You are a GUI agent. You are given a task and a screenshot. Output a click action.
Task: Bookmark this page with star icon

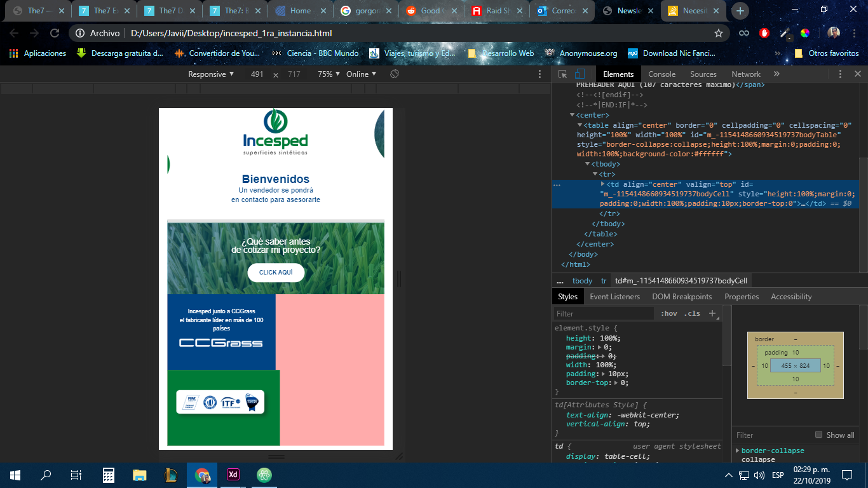pyautogui.click(x=719, y=33)
